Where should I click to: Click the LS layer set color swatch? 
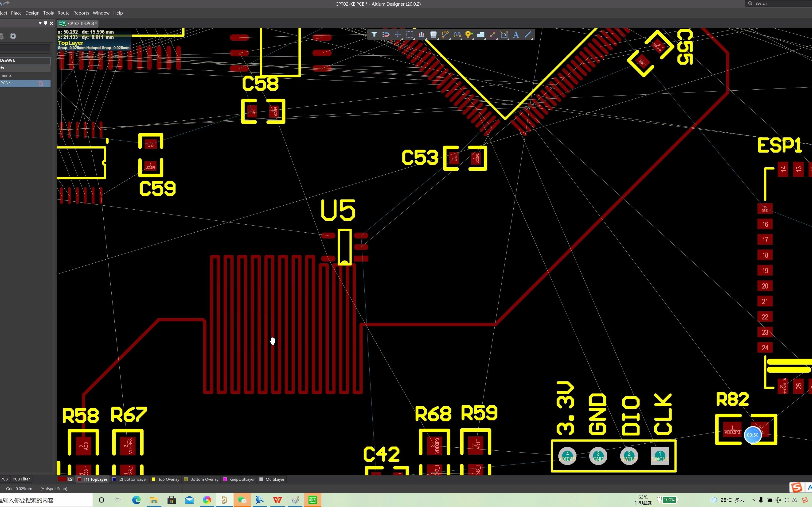pyautogui.click(x=62, y=479)
